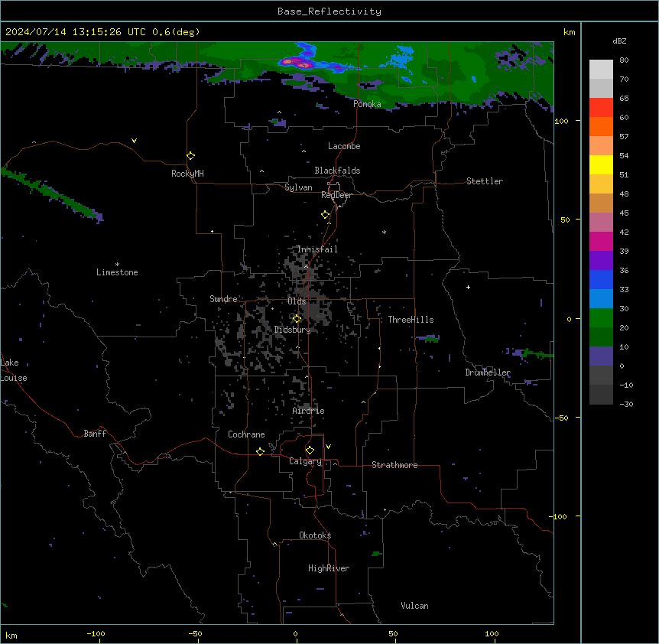Click the Vulcan town label
Screen dimensions: 659x644
415,606
